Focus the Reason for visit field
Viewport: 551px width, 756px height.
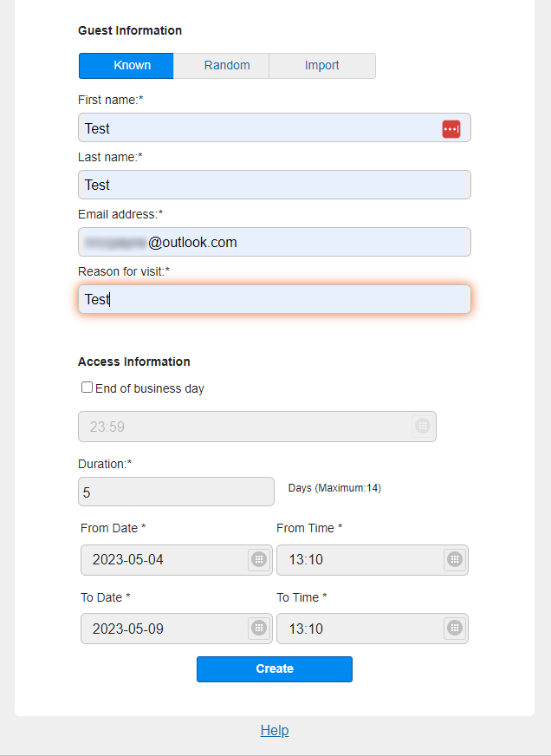274,299
